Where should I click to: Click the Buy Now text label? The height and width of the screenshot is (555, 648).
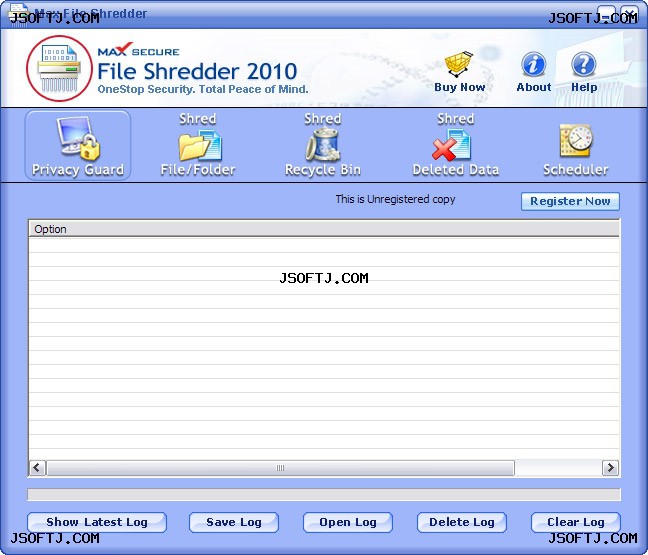[x=460, y=87]
